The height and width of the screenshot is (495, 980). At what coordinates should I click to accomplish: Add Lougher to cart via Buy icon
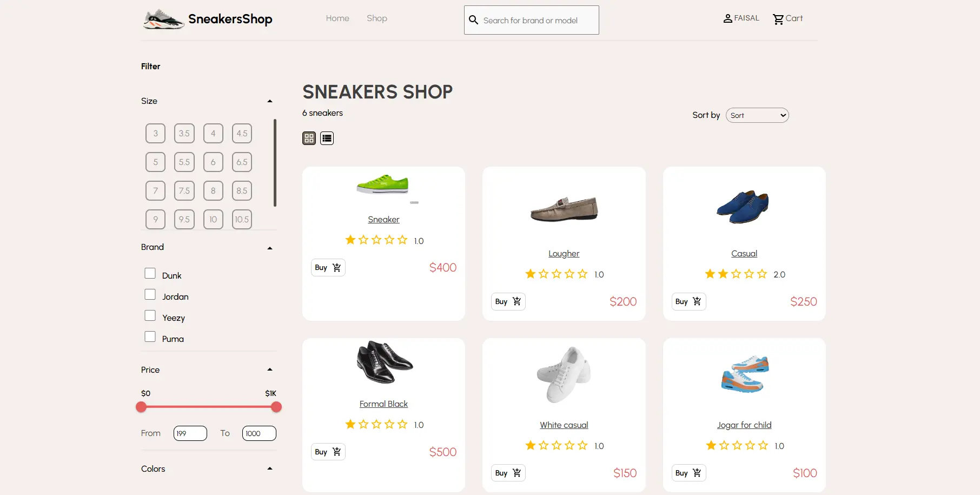(x=517, y=301)
